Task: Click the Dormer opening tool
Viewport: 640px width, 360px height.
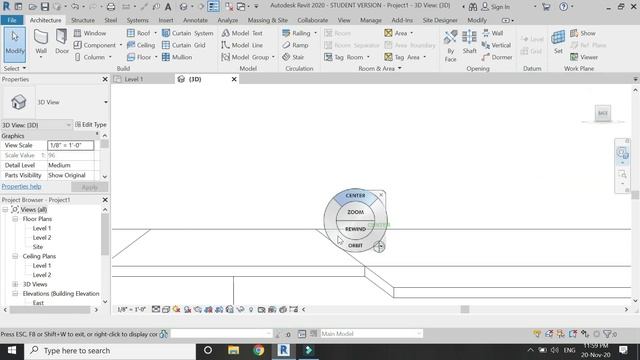Action: (497, 57)
